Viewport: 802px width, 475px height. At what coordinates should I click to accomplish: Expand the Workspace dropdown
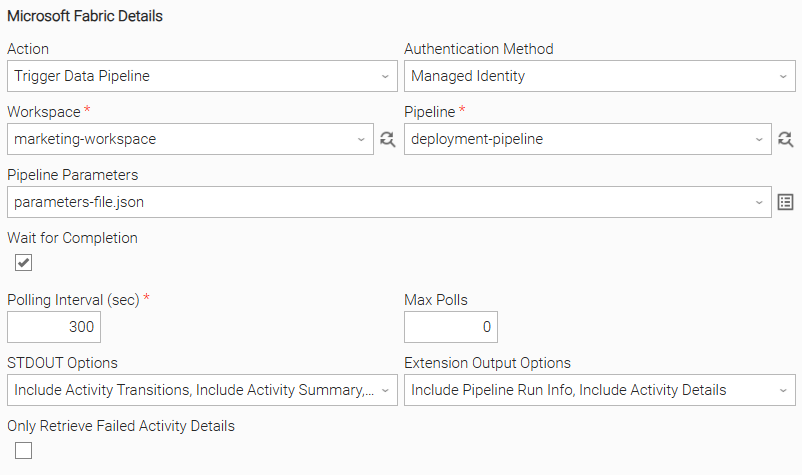(190, 139)
